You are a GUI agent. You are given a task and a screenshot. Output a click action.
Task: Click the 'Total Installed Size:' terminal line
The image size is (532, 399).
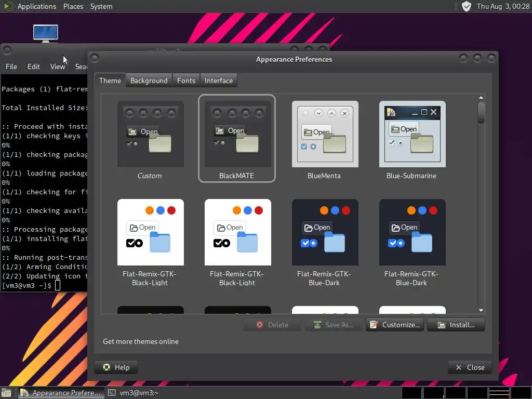coord(45,108)
